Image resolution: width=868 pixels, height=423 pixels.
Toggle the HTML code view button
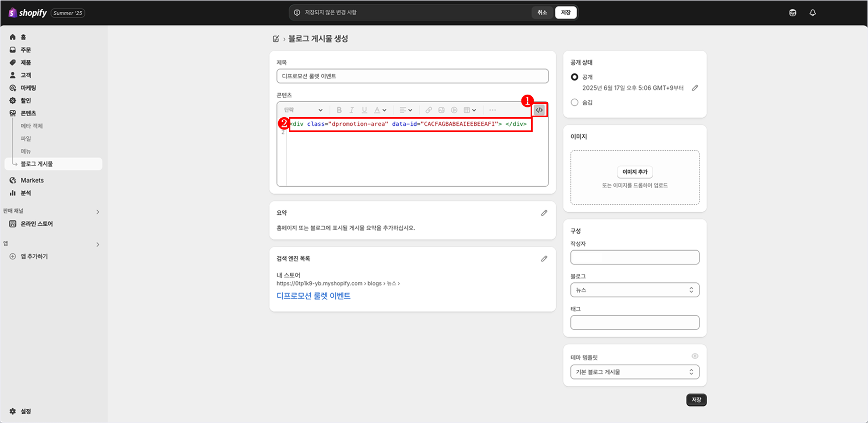[539, 110]
